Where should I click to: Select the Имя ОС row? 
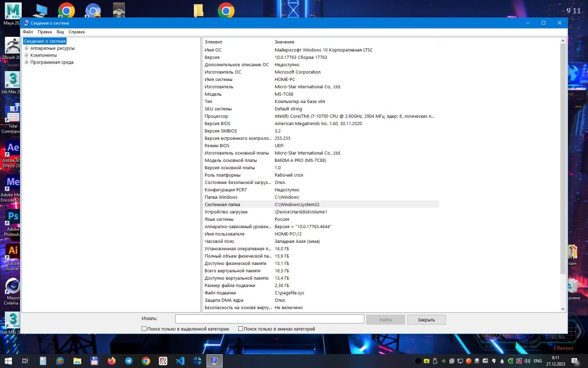[321, 50]
